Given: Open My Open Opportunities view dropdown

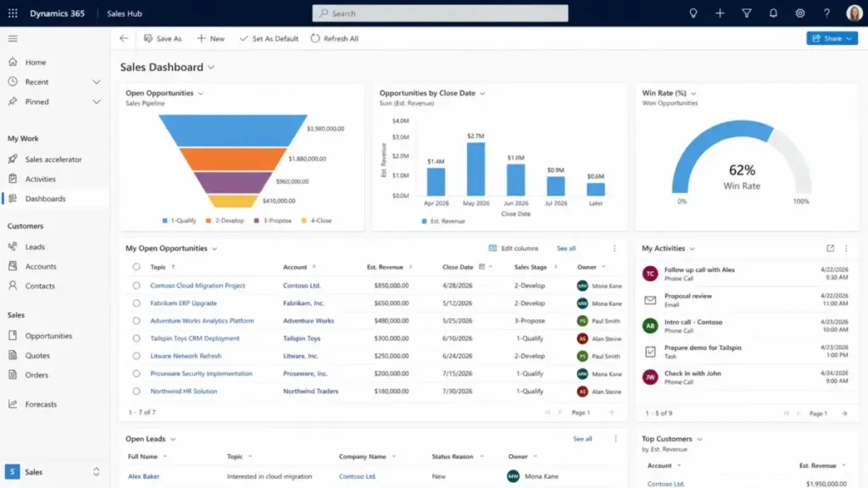Looking at the screenshot, I should coord(214,249).
